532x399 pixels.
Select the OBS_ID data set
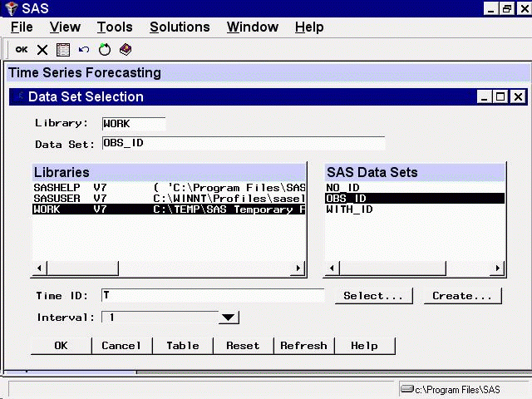tap(415, 199)
